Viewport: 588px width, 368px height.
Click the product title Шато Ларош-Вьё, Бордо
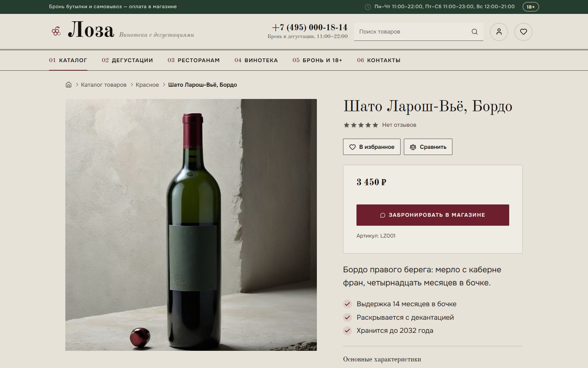click(x=428, y=106)
